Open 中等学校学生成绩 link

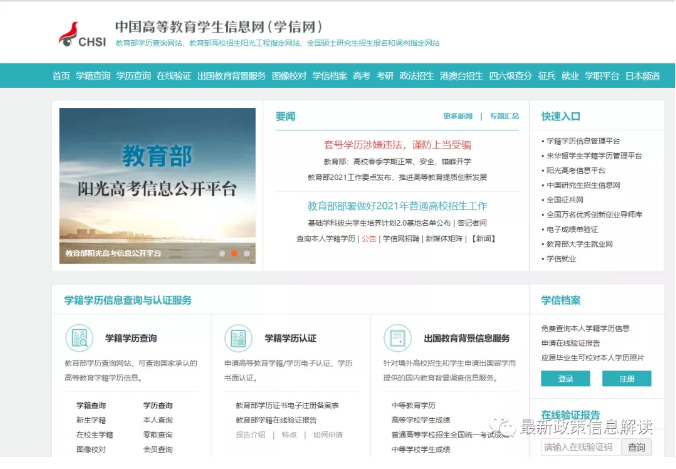click(421, 449)
